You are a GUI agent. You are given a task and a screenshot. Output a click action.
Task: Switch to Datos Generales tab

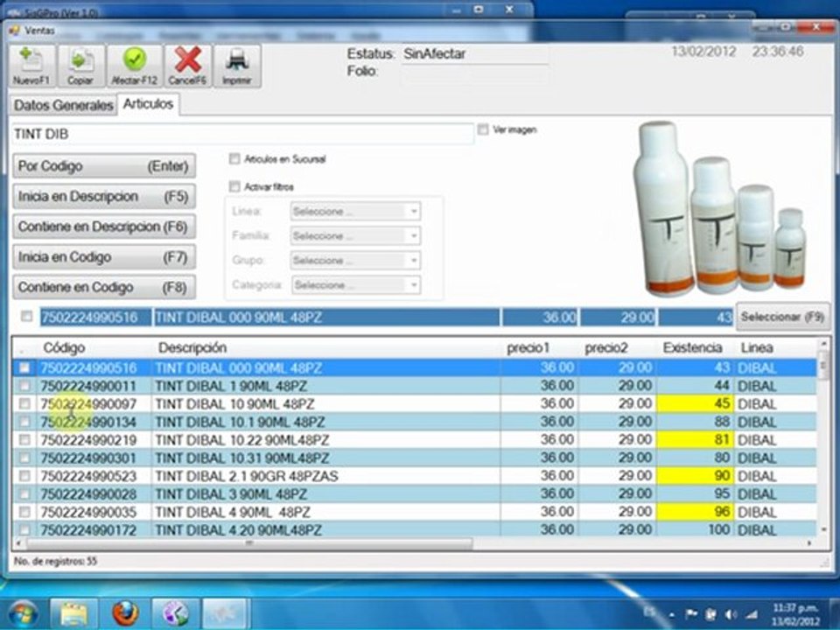point(63,105)
